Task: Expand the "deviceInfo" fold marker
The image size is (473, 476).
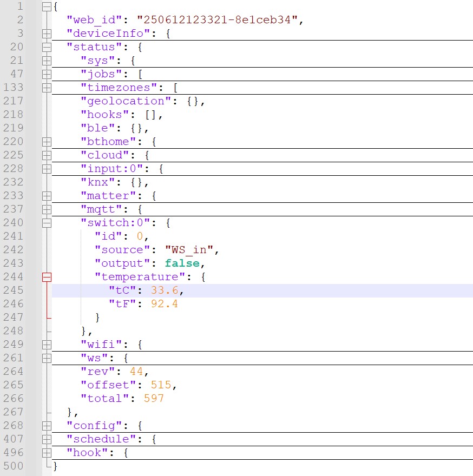Action: tap(47, 34)
